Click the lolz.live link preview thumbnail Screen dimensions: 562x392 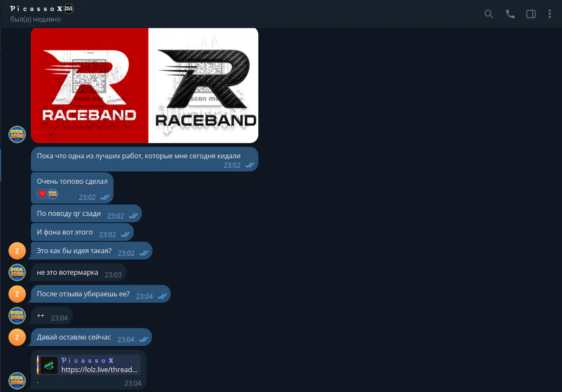[49, 365]
